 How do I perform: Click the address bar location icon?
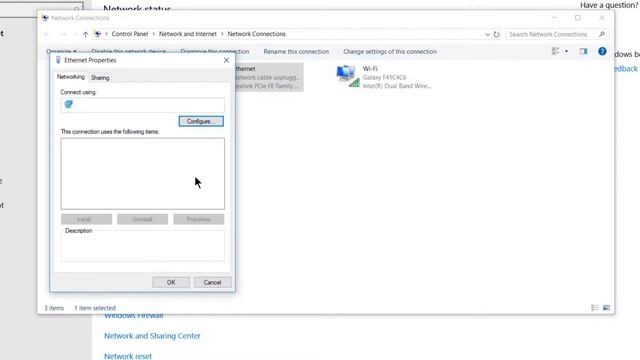pos(98,34)
